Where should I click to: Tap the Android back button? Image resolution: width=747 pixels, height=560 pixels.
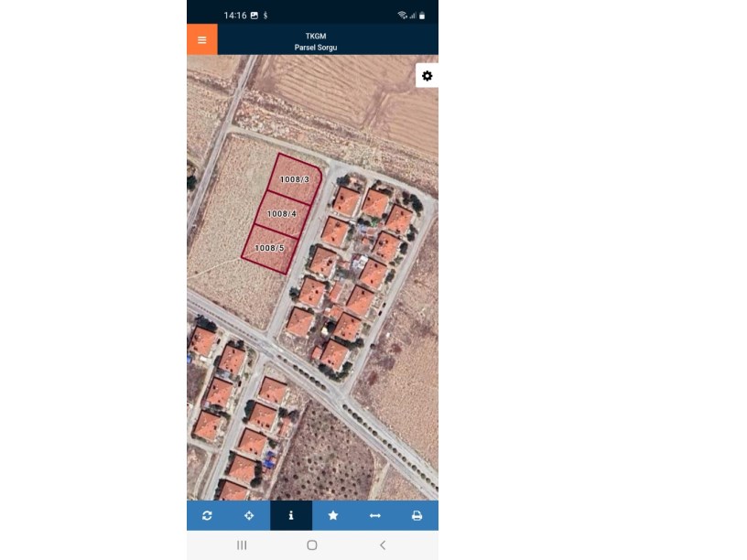[383, 544]
